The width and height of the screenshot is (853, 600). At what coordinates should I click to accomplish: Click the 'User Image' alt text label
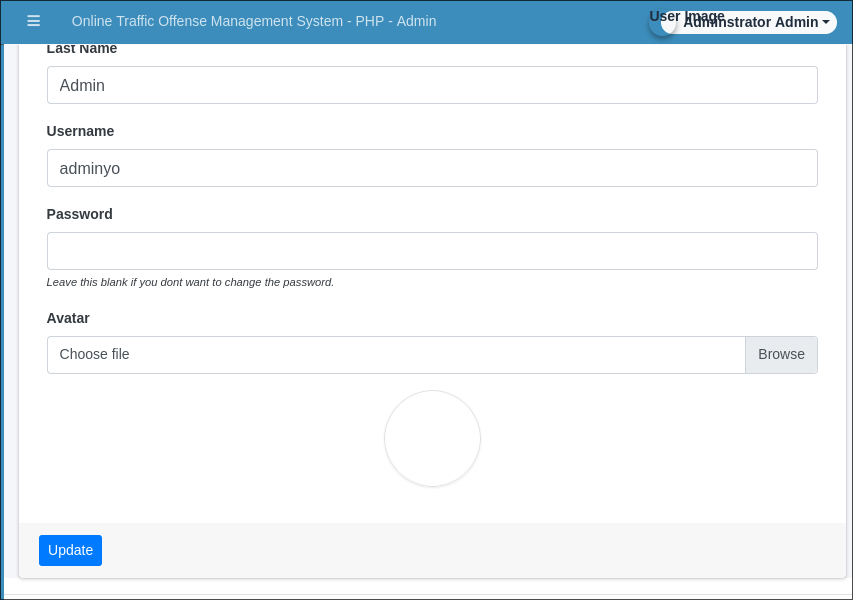(687, 15)
